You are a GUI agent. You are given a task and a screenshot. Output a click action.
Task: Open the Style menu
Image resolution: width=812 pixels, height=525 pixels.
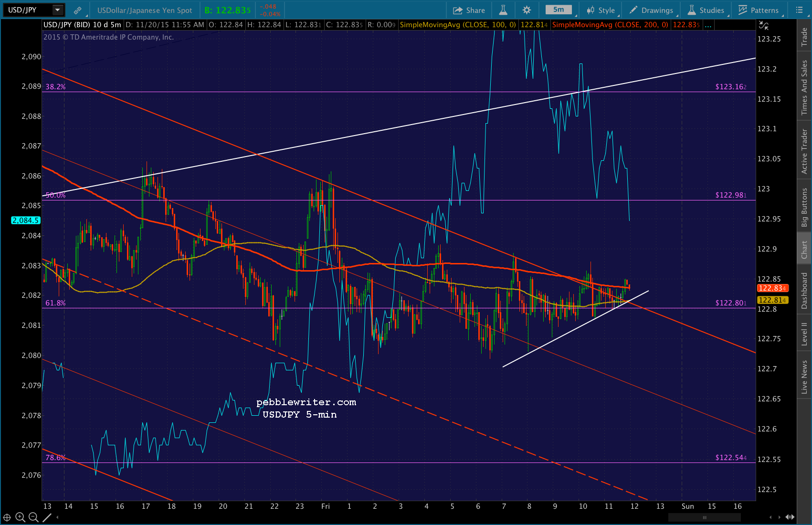601,10
